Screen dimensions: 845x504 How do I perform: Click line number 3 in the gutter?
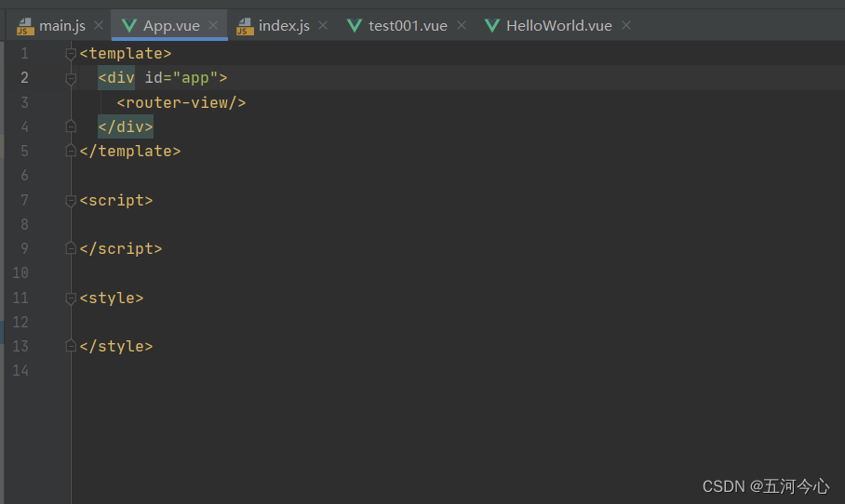coord(24,102)
